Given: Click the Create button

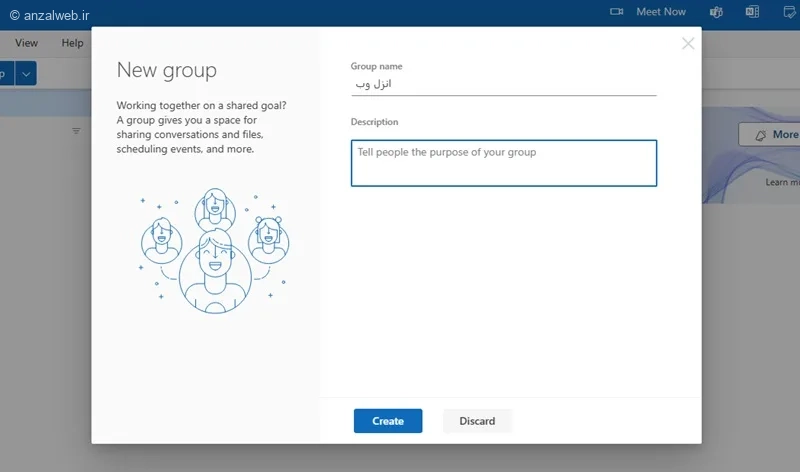Looking at the screenshot, I should (x=388, y=421).
